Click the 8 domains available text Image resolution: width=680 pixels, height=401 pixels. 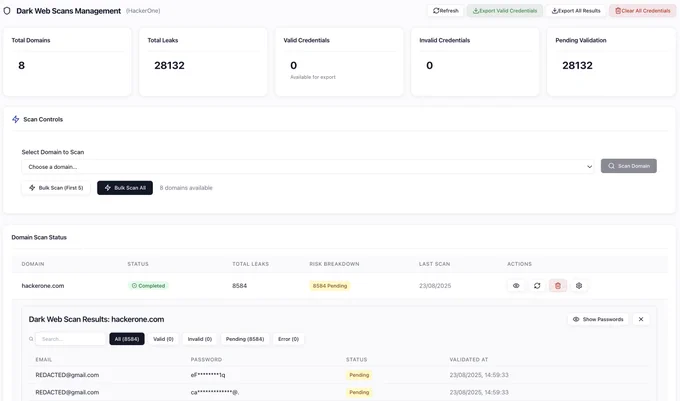[186, 188]
